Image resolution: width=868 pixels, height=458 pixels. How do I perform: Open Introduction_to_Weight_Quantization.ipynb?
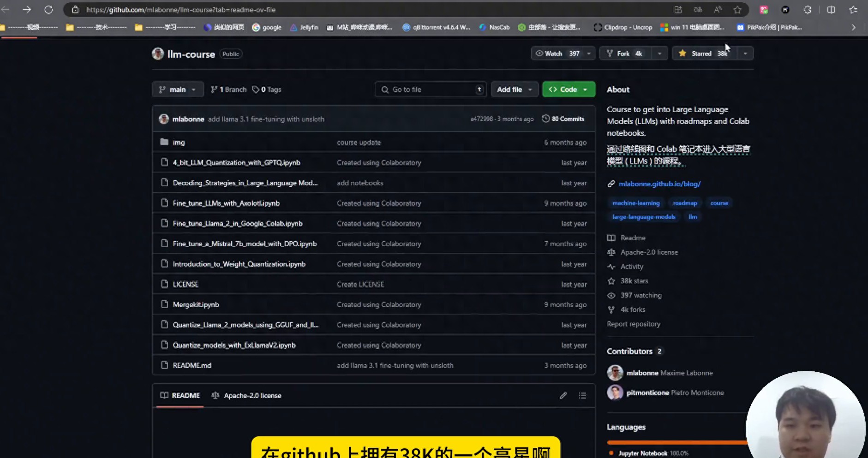[239, 264]
